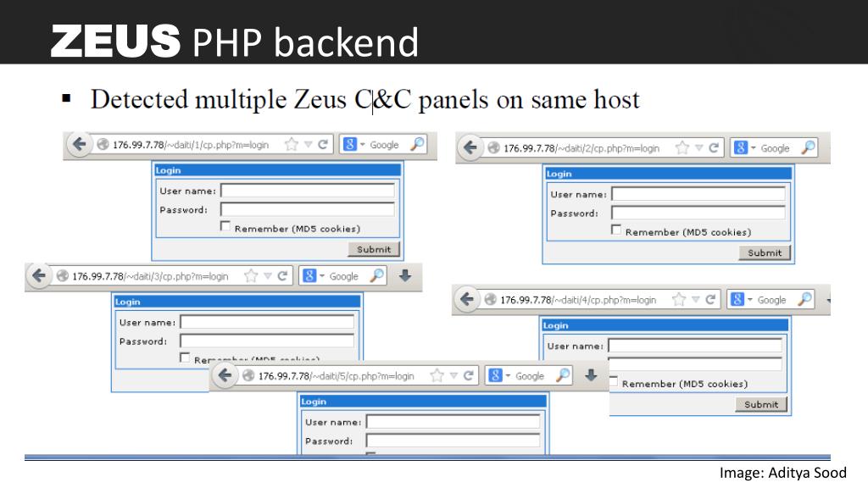
Task: Click the globe site icon beside daiti/5 URL
Action: pos(248,375)
